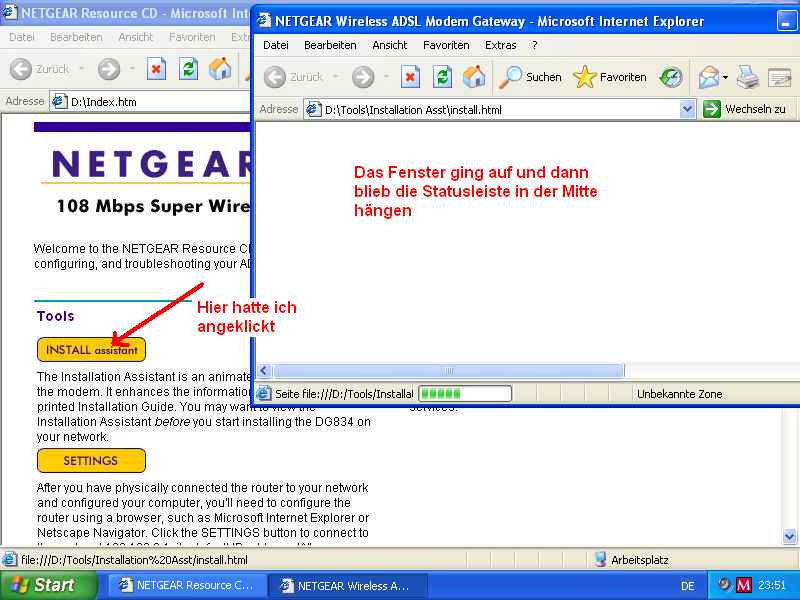
Task: Click green loading progress bar in status bar
Action: 465,393
